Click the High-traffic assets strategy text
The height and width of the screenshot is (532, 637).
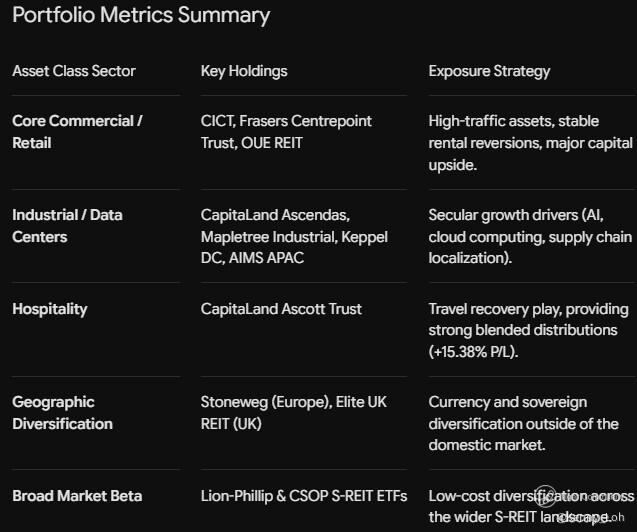pos(530,143)
